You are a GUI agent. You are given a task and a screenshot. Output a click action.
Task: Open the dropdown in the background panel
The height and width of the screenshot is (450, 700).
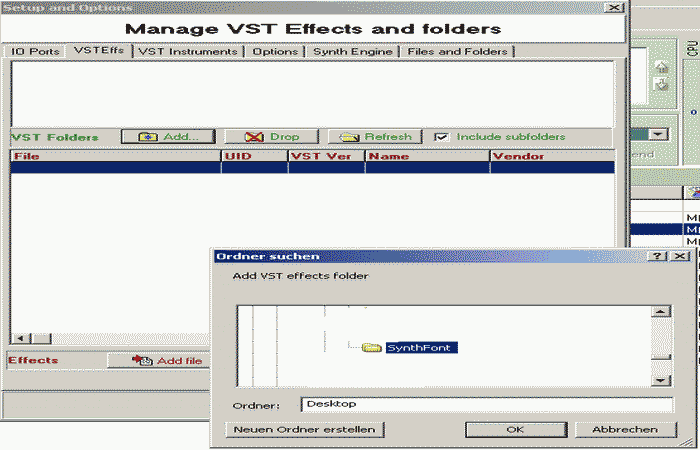point(658,134)
